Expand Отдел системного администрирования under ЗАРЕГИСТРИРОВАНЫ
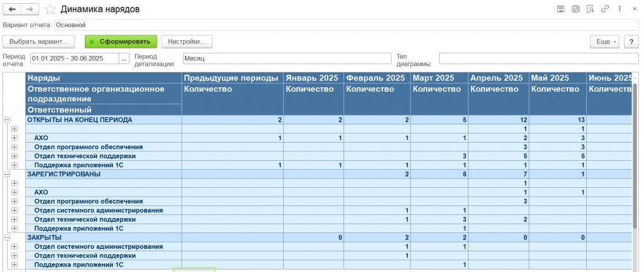The height and width of the screenshot is (272, 644). (x=14, y=210)
